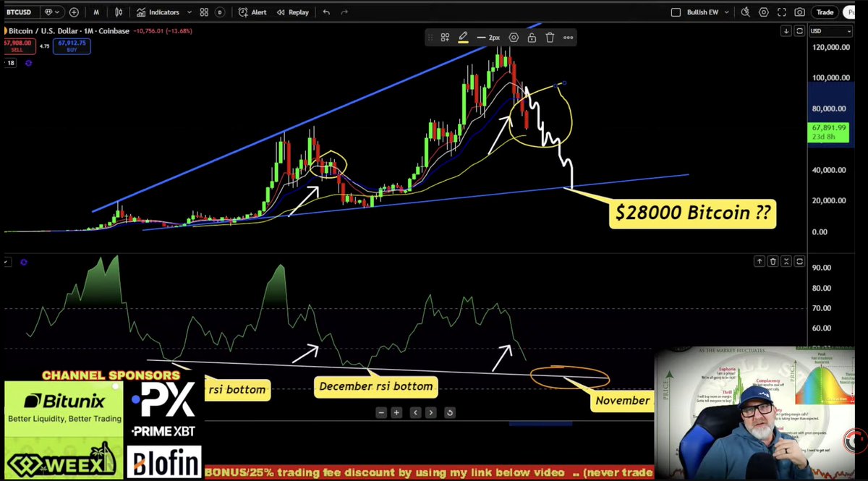Move the RSI pane up
This screenshot has width=868, height=481.
(760, 261)
